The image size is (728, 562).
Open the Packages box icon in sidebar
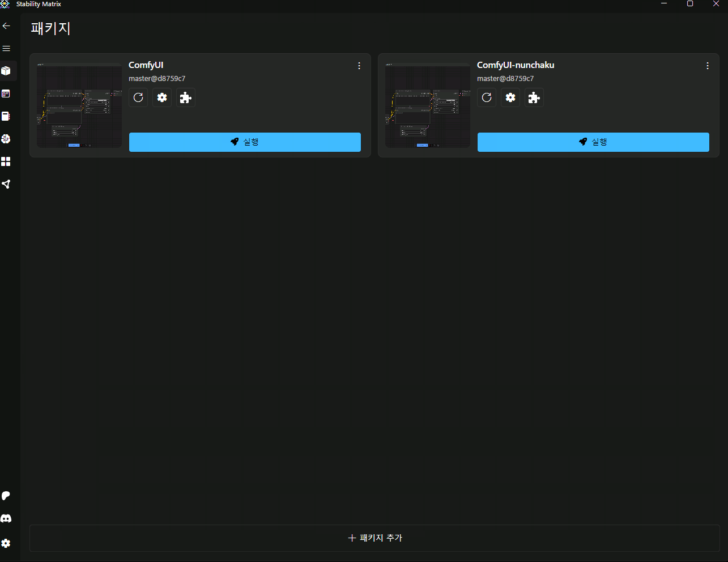[x=6, y=71]
